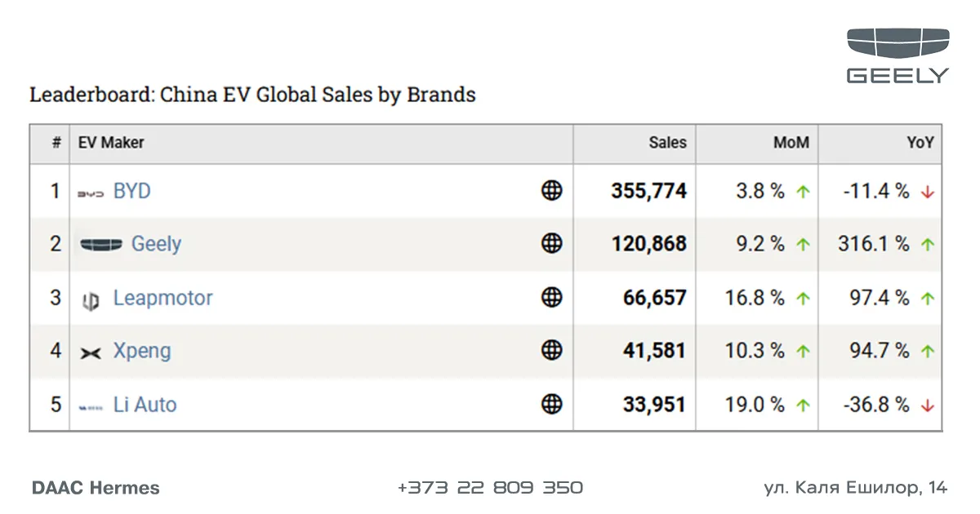
Task: Sort by the YoY column header
Action: point(920,142)
